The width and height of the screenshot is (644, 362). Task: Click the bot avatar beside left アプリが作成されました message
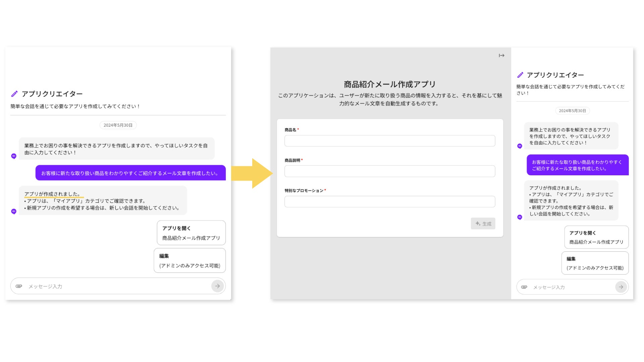pos(14,212)
